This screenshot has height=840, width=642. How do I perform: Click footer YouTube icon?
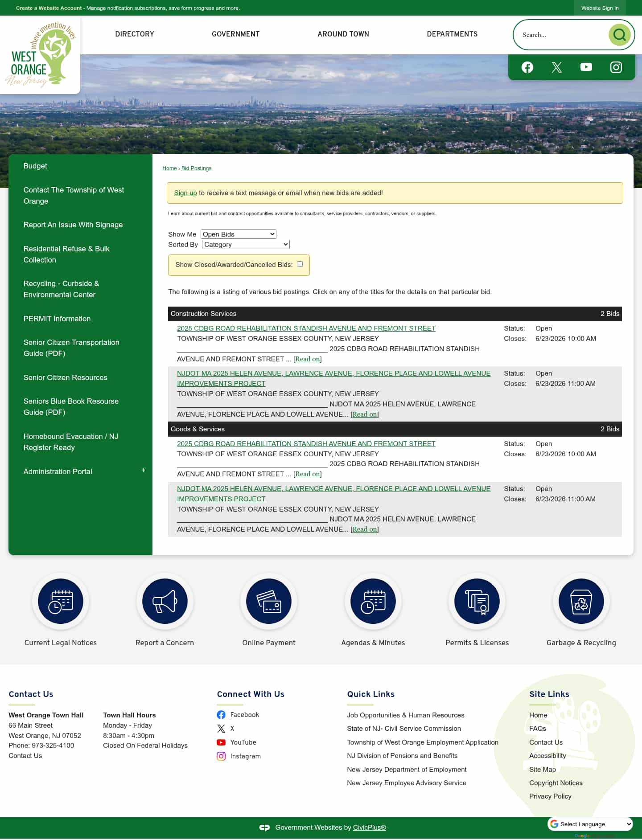221,742
